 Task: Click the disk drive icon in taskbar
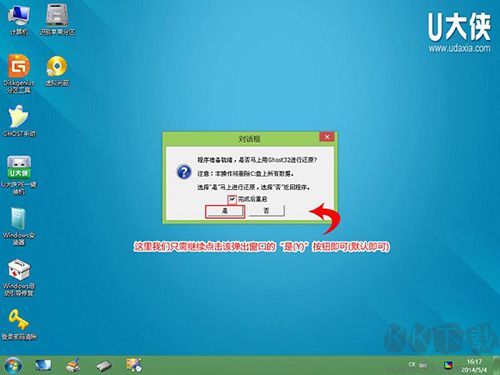104,366
